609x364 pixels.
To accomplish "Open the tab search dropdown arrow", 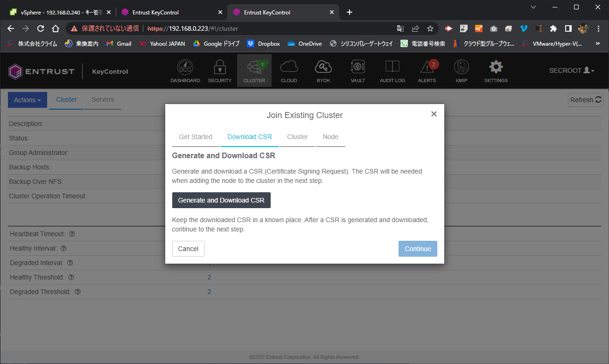I will 533,7.
